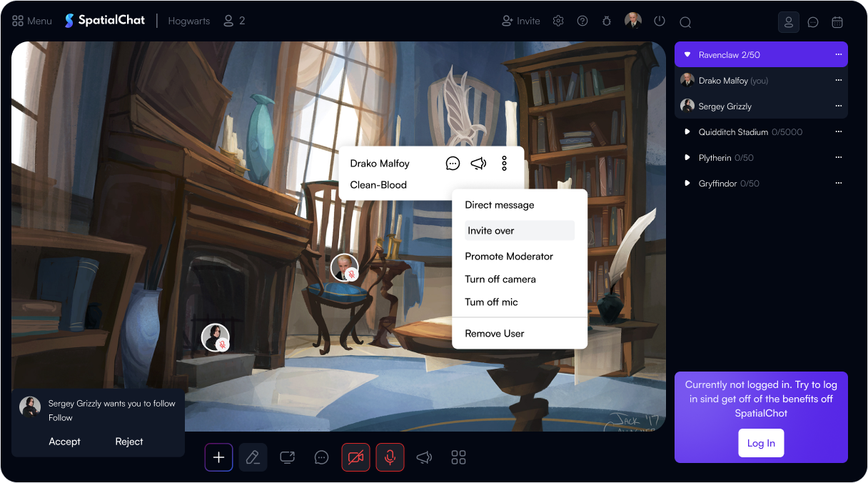
Task: Open chat from the bottom toolbar
Action: pyautogui.click(x=321, y=457)
